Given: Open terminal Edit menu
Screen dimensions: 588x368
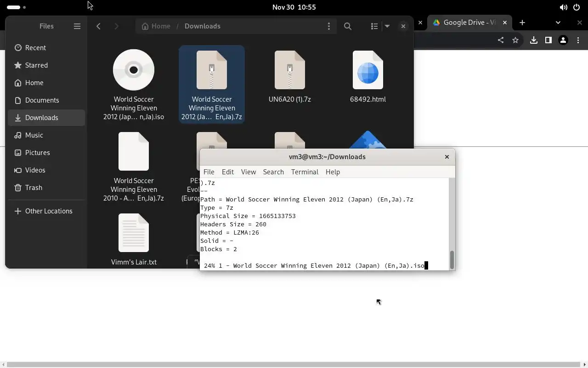Looking at the screenshot, I should pos(228,172).
